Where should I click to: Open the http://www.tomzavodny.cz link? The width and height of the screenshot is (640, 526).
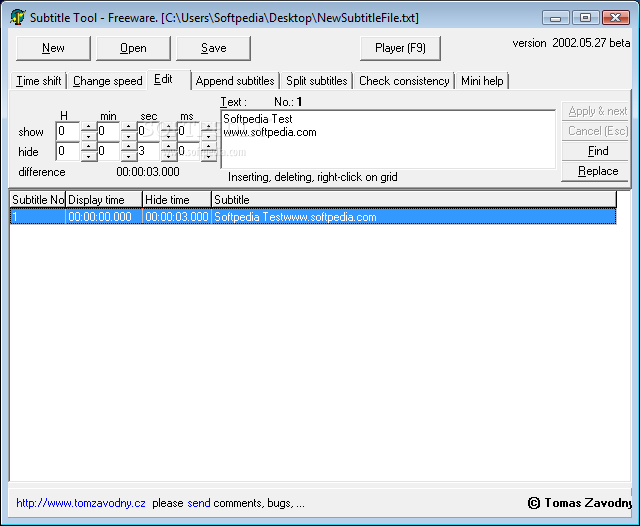(81, 503)
